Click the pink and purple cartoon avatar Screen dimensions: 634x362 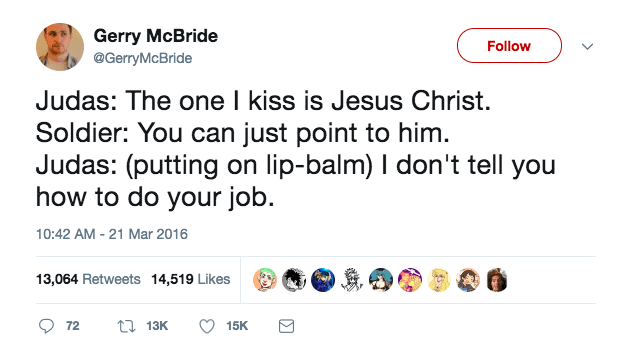coord(410,280)
